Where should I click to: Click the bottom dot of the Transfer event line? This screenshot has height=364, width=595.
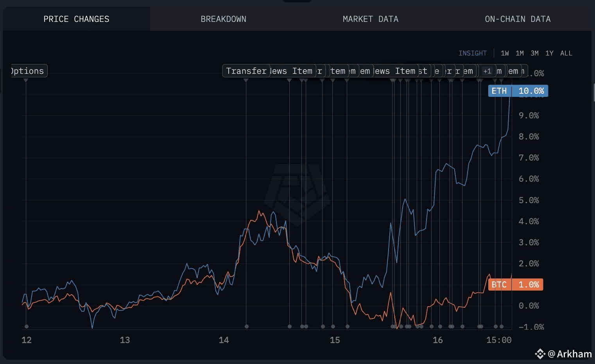247,327
